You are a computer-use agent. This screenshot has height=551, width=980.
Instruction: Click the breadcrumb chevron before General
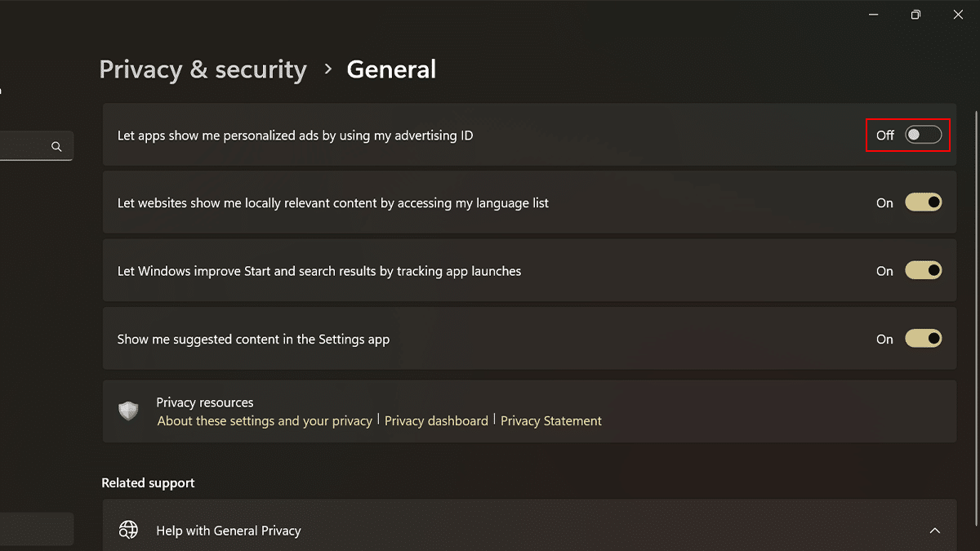point(327,69)
